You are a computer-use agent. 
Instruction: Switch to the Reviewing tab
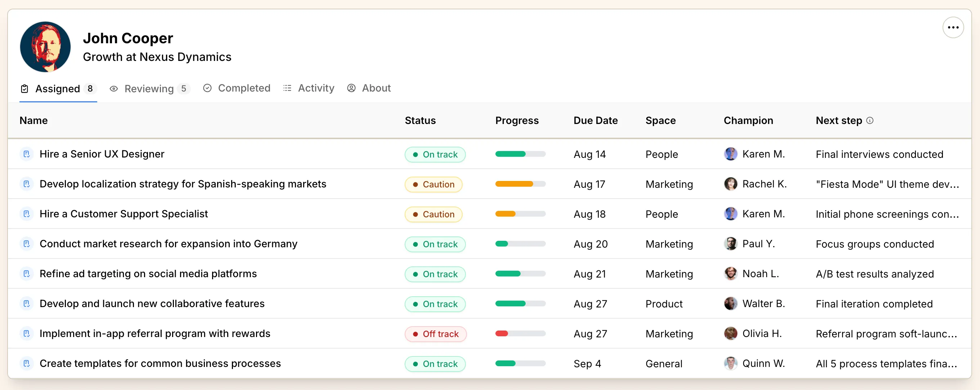pyautogui.click(x=149, y=88)
